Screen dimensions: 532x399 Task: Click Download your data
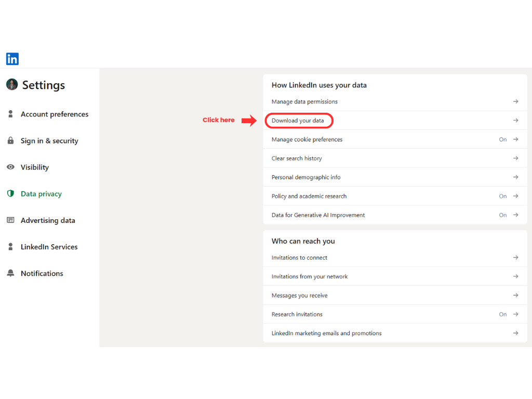click(395, 121)
